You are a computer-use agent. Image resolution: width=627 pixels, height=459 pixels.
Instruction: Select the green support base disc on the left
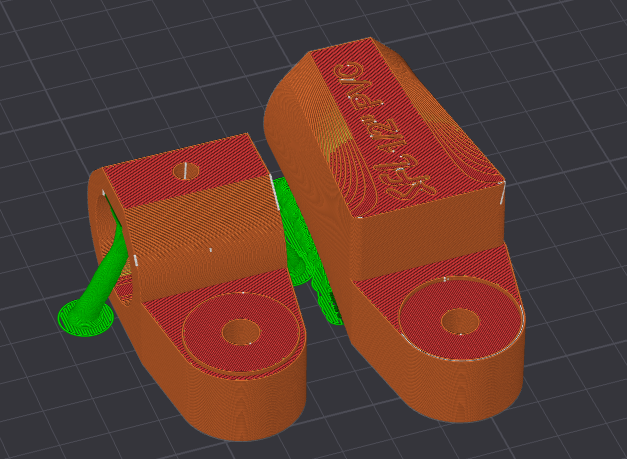point(82,320)
